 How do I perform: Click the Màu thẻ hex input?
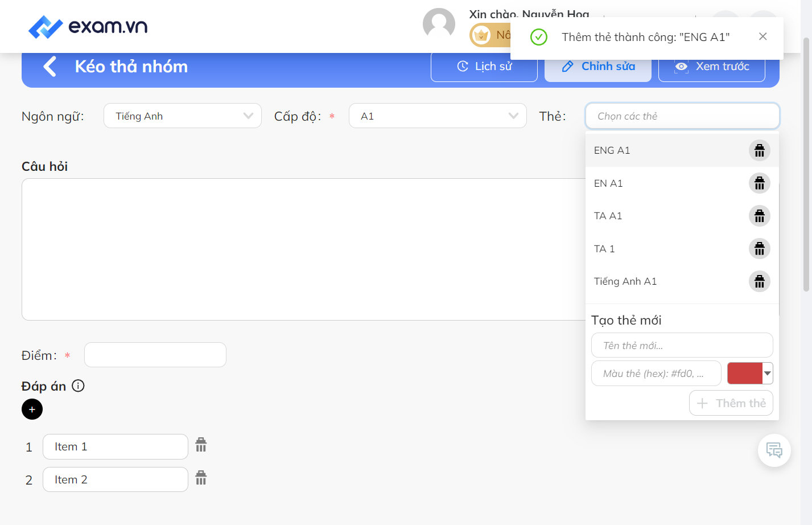tap(656, 374)
